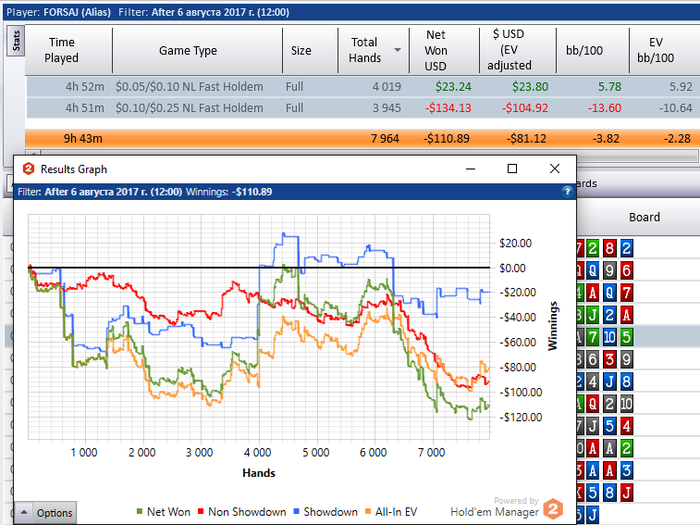700x525 pixels.
Task: Toggle the Showdown legend entry
Action: [325, 512]
